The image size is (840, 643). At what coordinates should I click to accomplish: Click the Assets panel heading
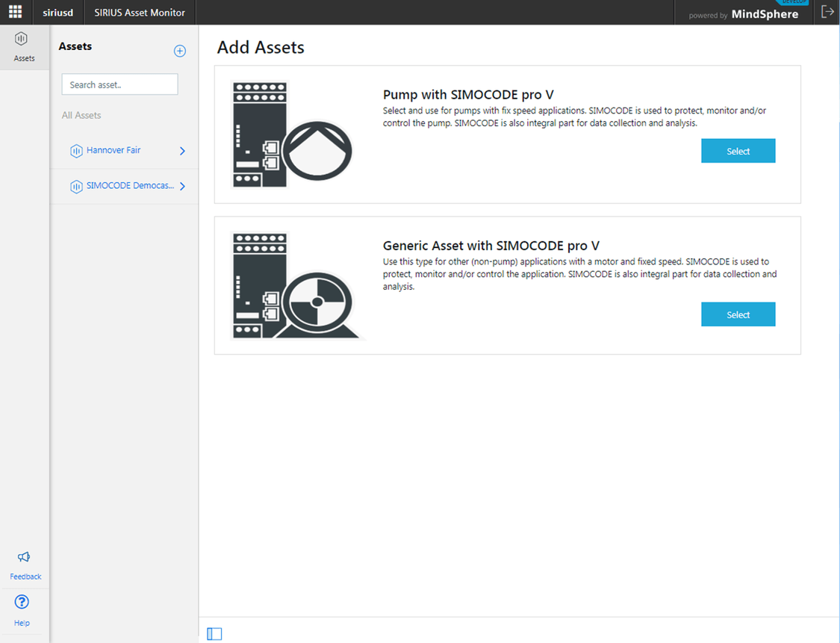click(75, 46)
